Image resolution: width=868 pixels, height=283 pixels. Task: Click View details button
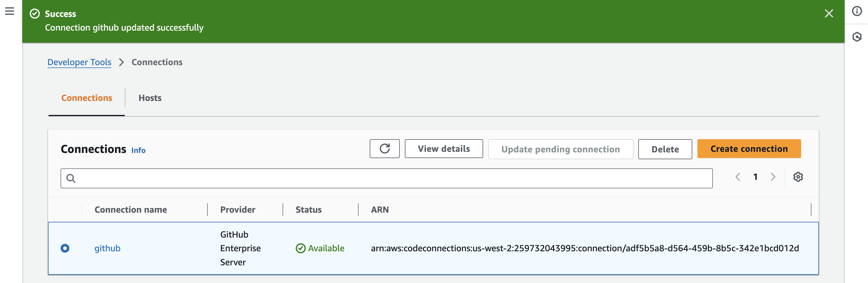pyautogui.click(x=444, y=149)
